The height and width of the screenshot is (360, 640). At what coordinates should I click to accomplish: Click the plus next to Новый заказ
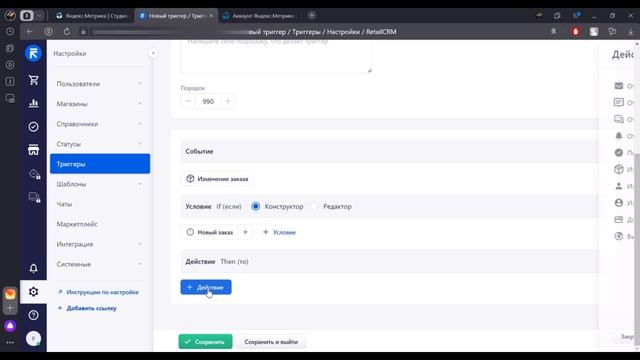245,232
